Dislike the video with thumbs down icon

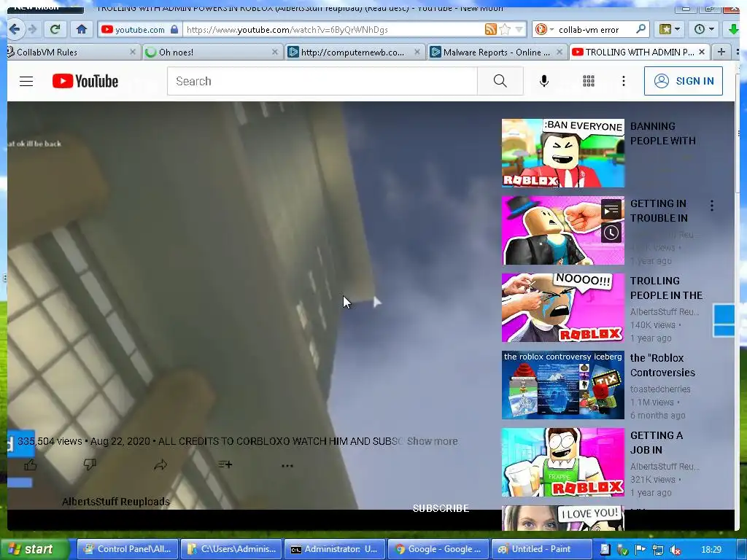(89, 464)
